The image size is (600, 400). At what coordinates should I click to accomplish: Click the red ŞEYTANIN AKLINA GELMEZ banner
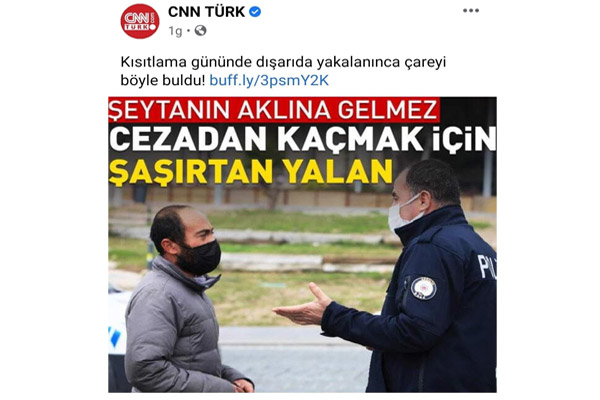pyautogui.click(x=274, y=110)
